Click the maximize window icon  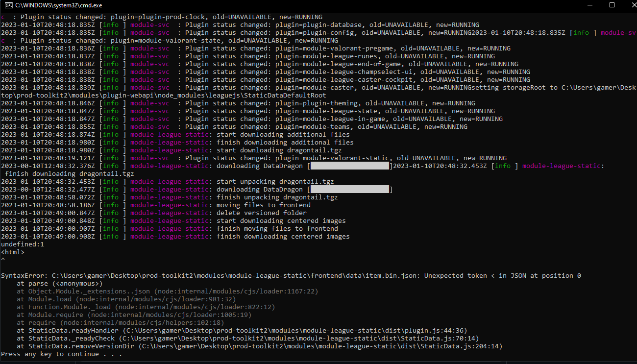click(x=612, y=5)
